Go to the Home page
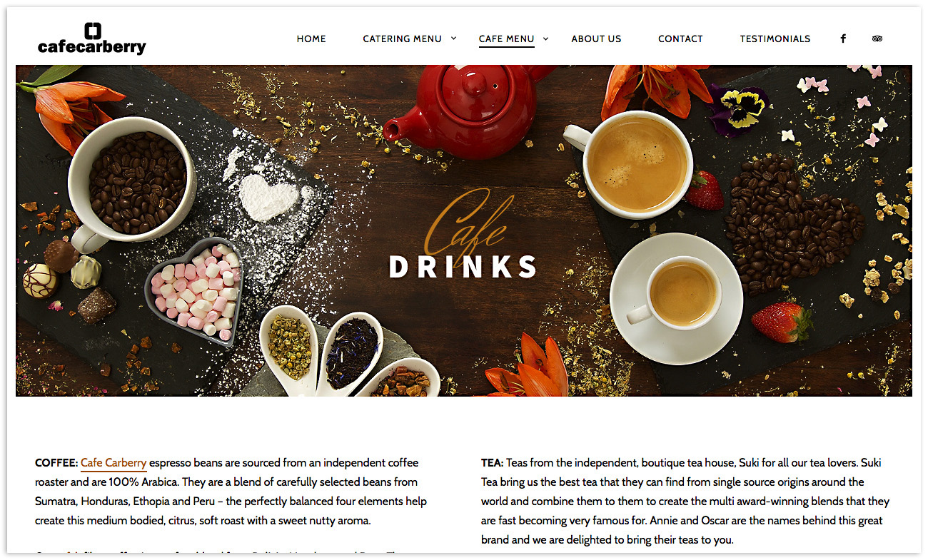The width and height of the screenshot is (928, 560). point(311,39)
